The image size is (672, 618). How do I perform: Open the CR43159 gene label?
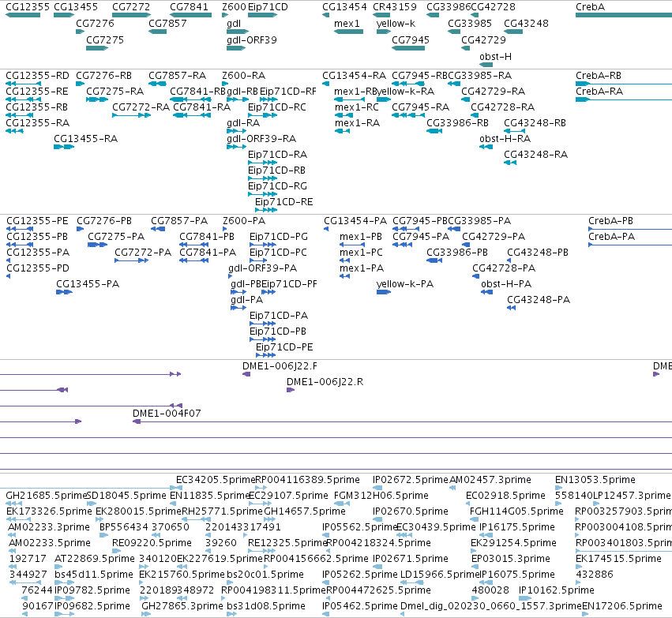click(395, 7)
